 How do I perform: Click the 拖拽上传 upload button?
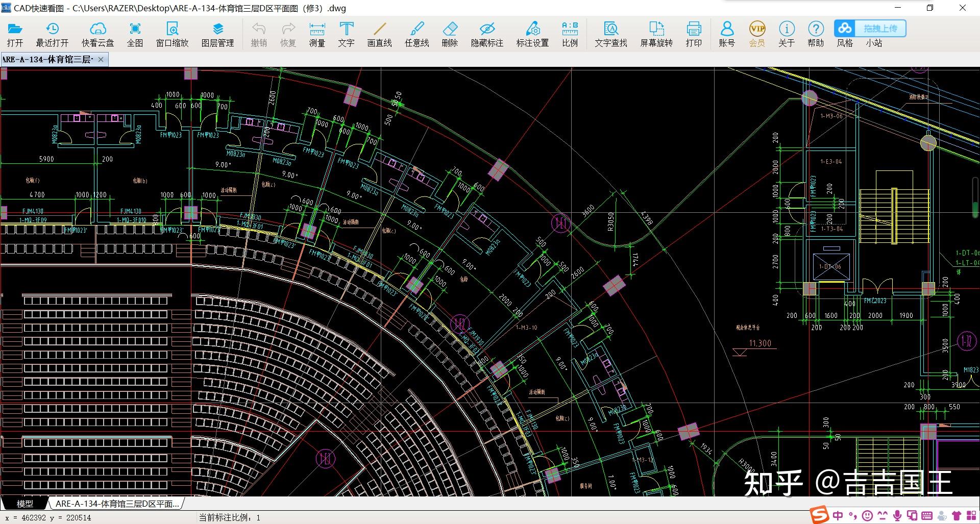[x=880, y=28]
